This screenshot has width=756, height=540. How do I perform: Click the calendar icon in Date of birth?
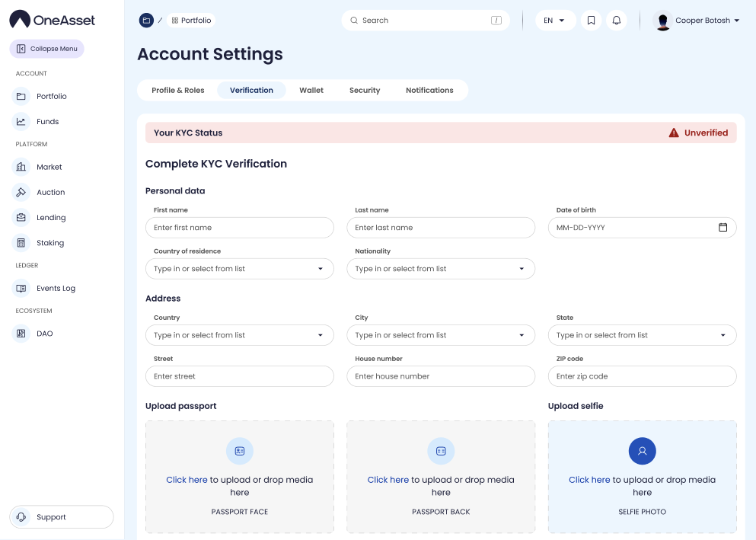(x=723, y=228)
